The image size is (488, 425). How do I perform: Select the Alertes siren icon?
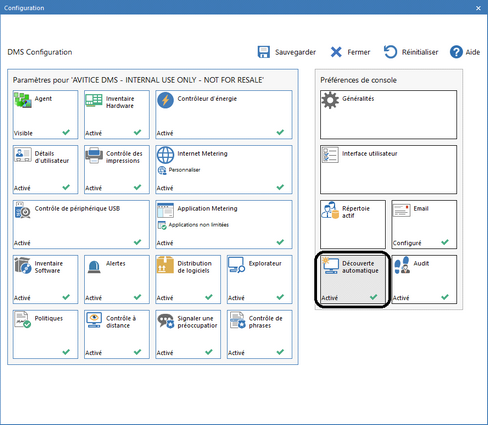point(94,267)
